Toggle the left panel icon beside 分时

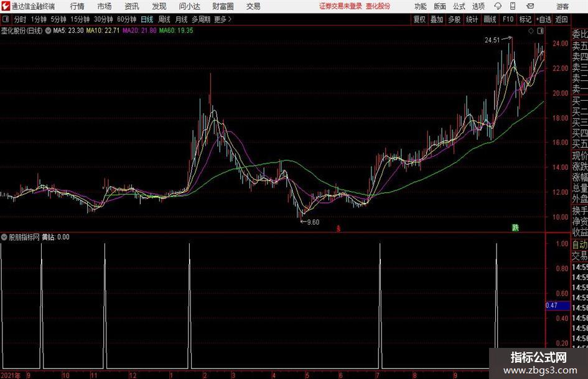tap(6, 19)
